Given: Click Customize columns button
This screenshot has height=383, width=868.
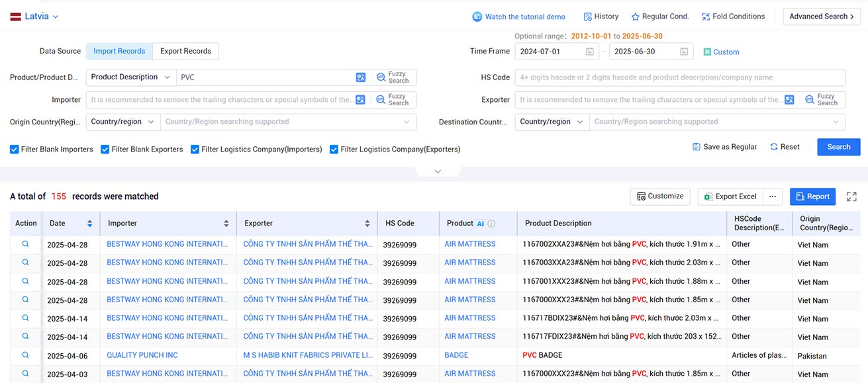Looking at the screenshot, I should coord(660,196).
